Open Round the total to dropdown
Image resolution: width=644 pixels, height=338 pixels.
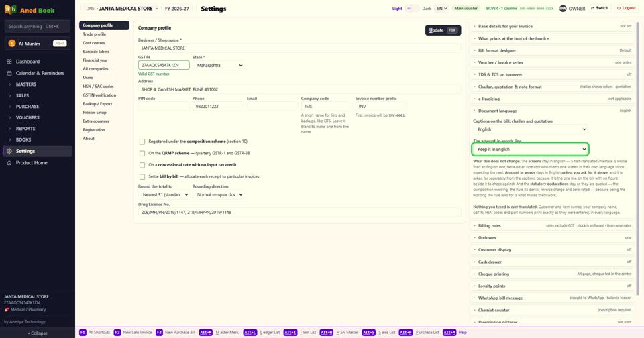tap(164, 194)
